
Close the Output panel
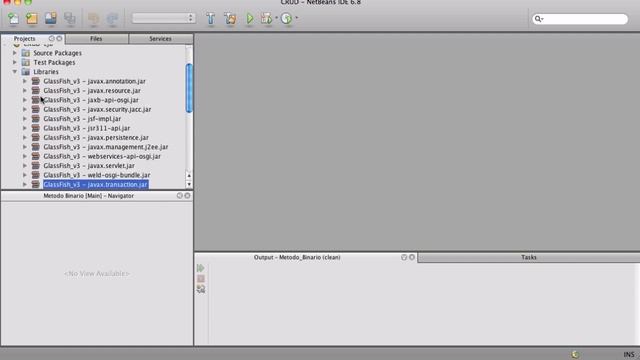(412, 257)
